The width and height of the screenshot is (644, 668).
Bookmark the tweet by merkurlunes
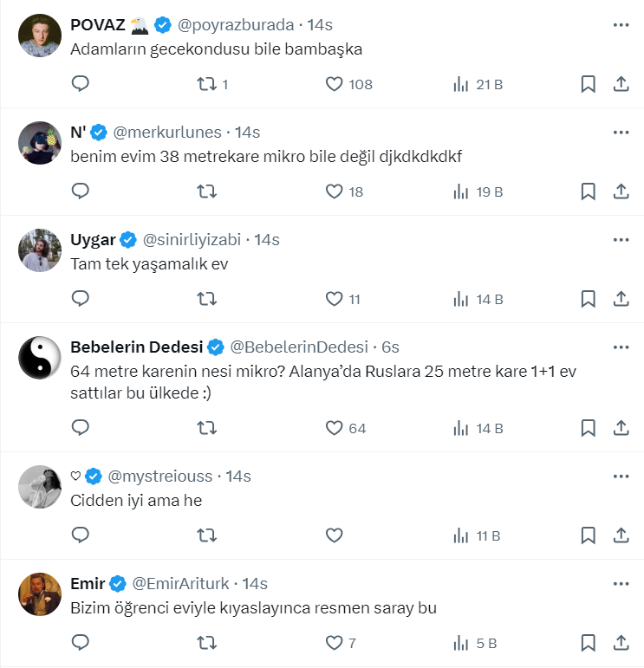pyautogui.click(x=588, y=191)
